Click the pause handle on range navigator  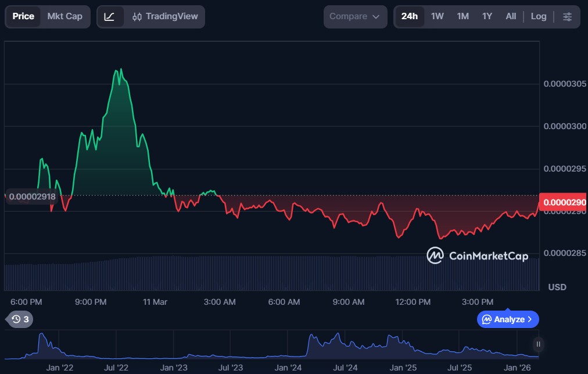tap(539, 344)
